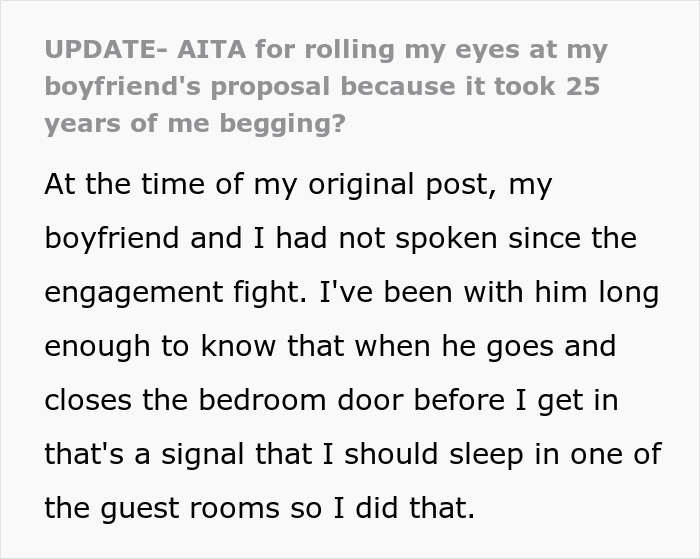Click "guest rooms" in the last line
This screenshot has width=700, height=559.
pos(188,509)
